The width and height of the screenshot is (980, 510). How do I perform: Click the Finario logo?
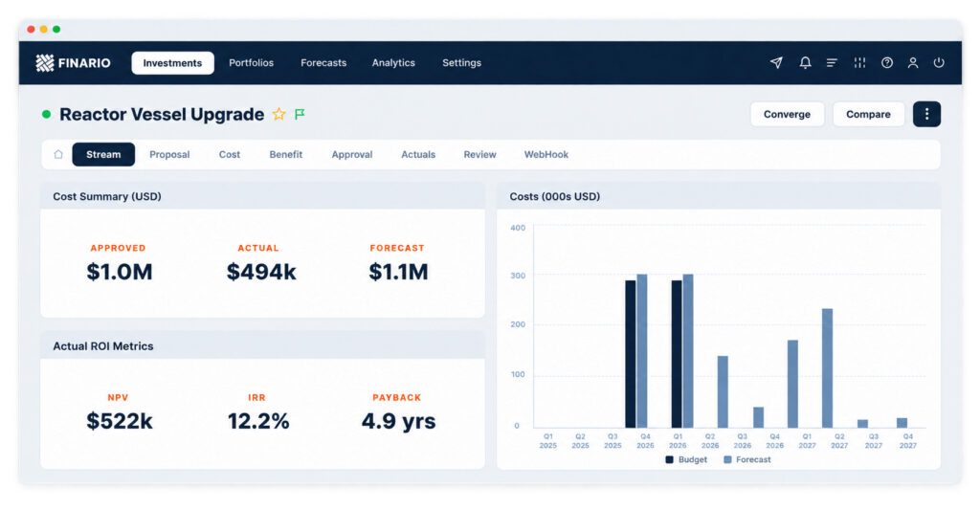click(x=73, y=62)
